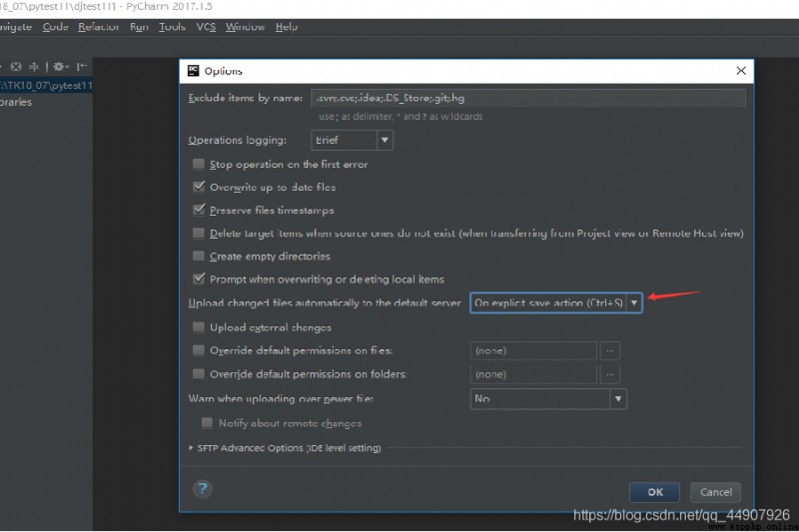Open the VCS menu
799x532 pixels.
(206, 27)
